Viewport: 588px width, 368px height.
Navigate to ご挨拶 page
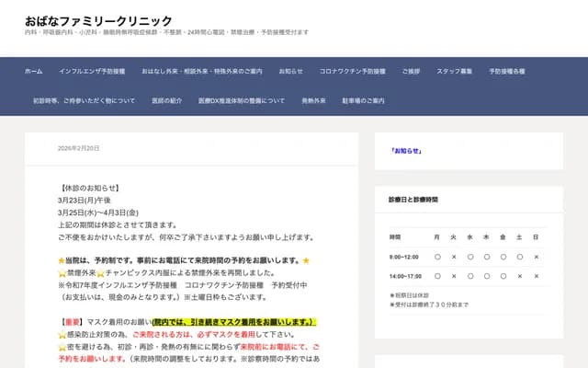[411, 71]
